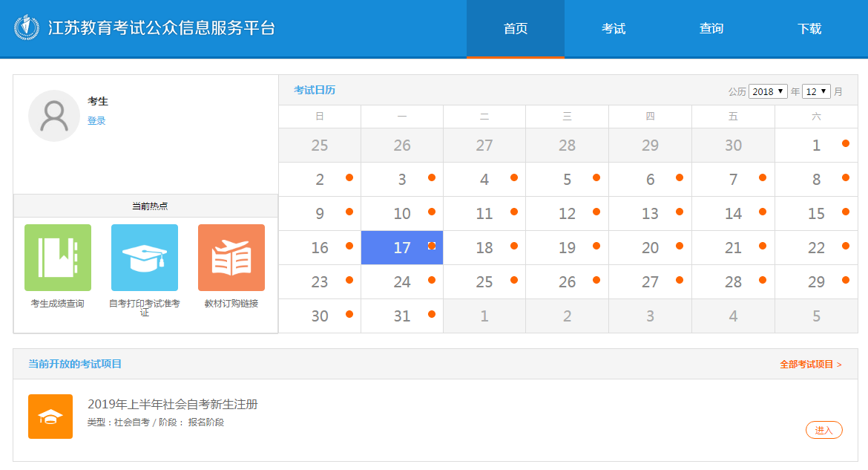Click the green exam score query icon
The image size is (868, 470).
point(58,257)
